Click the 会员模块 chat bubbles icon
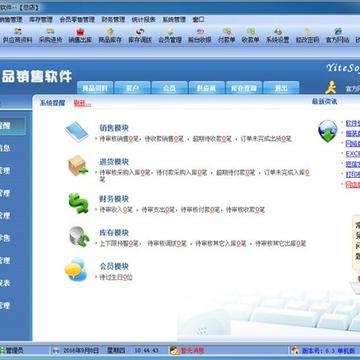The image size is (360, 360). pyautogui.click(x=76, y=269)
